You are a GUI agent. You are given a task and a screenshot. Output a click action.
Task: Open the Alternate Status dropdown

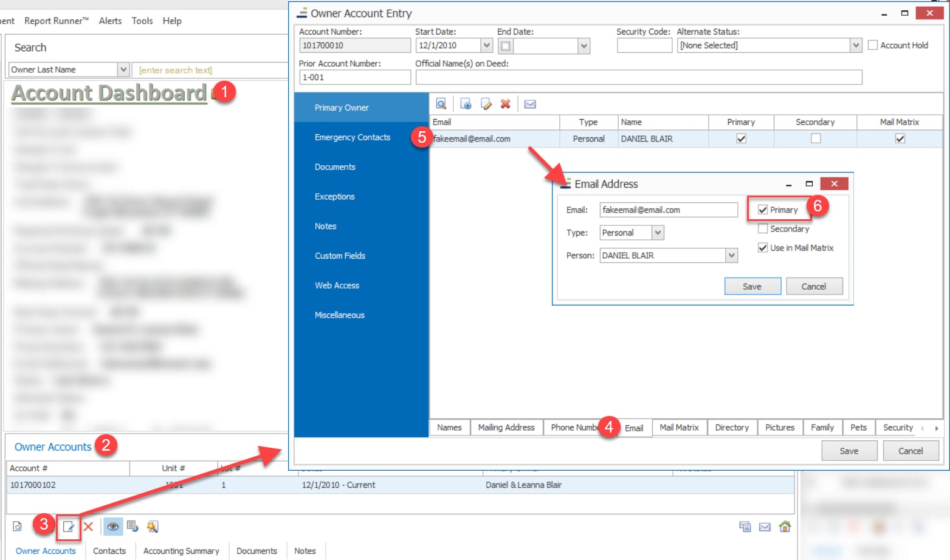856,46
